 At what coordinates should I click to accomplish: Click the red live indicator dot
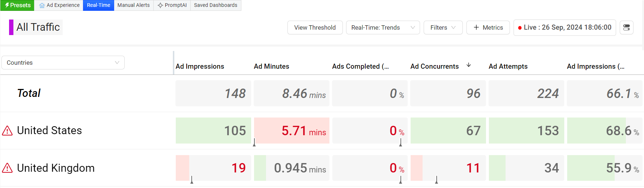tap(520, 28)
